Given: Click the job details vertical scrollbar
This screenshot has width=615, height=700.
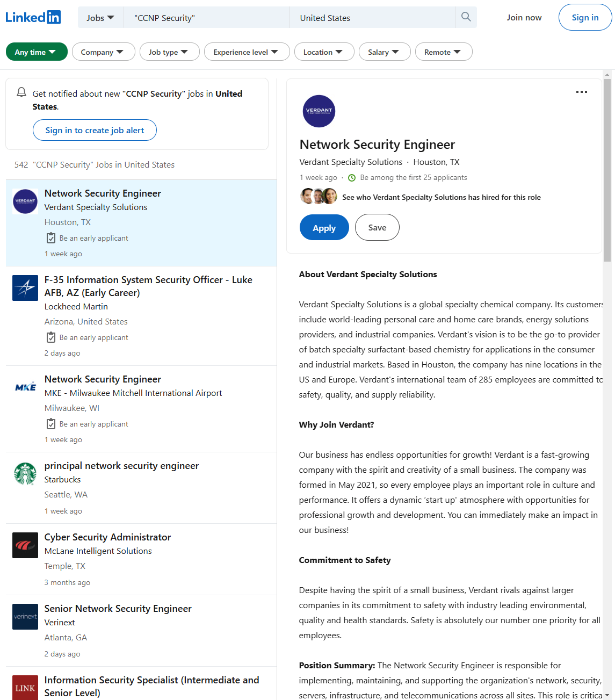Looking at the screenshot, I should pyautogui.click(x=607, y=170).
